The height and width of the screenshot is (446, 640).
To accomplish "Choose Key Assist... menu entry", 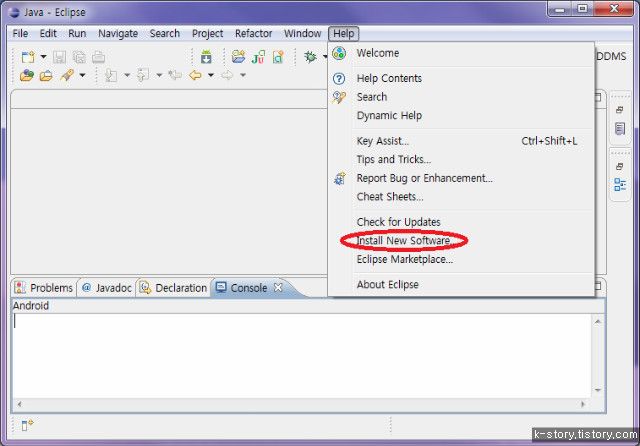I will pos(461,141).
